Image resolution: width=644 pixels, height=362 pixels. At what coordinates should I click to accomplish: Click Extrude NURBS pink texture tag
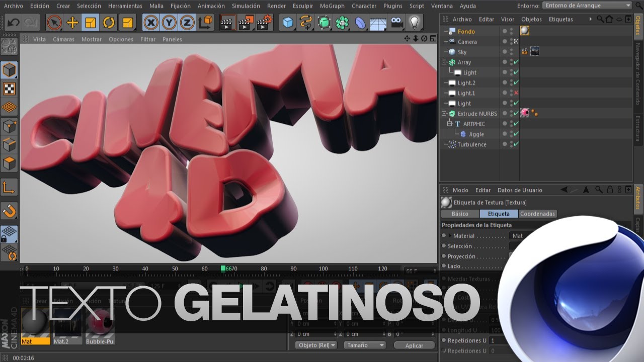point(525,113)
